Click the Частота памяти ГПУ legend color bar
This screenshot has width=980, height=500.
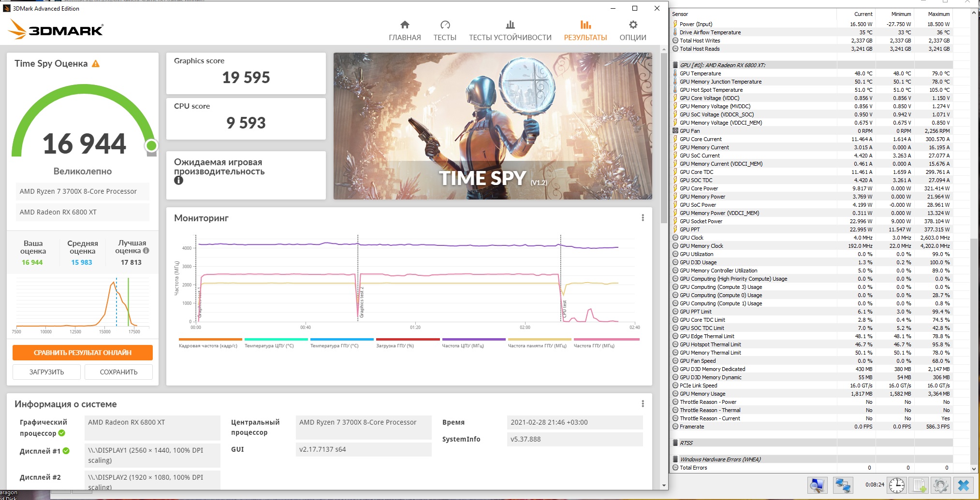tap(540, 339)
